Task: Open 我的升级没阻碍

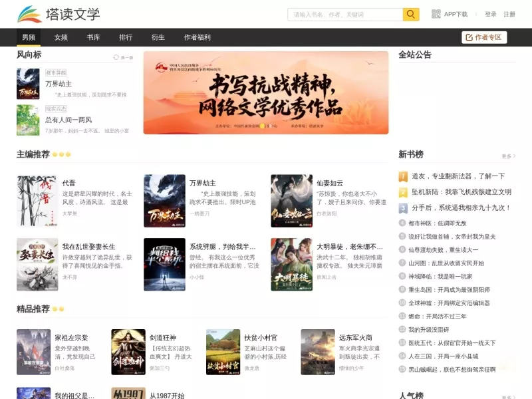Action: pyautogui.click(x=429, y=329)
